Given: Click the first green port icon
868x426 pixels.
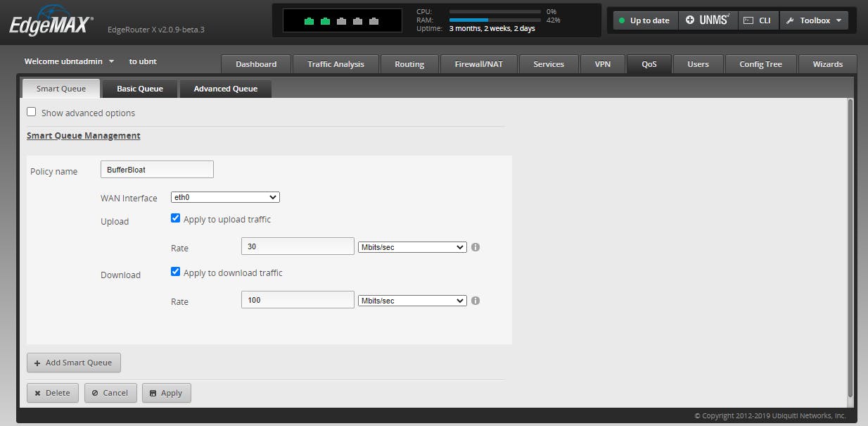Looking at the screenshot, I should coord(309,21).
